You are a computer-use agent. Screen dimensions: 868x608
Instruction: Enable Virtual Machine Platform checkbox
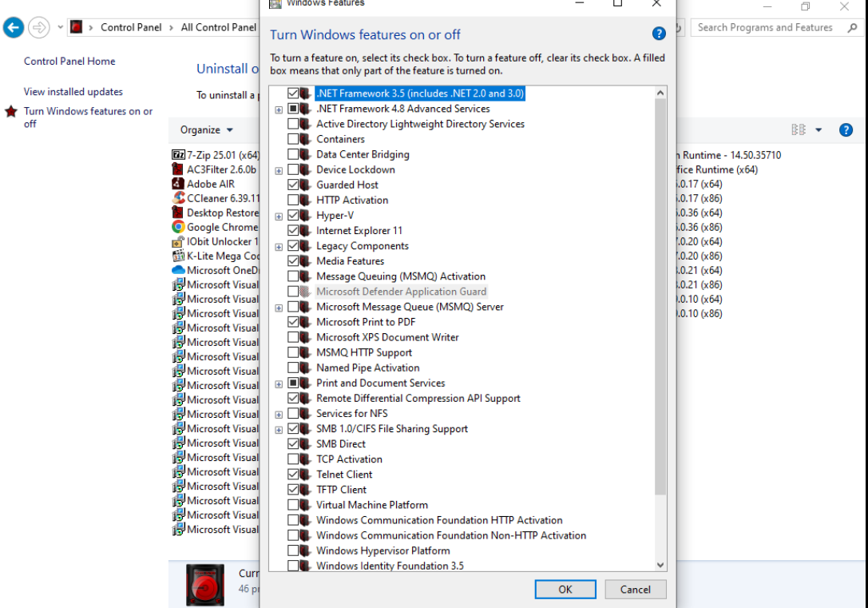point(293,505)
